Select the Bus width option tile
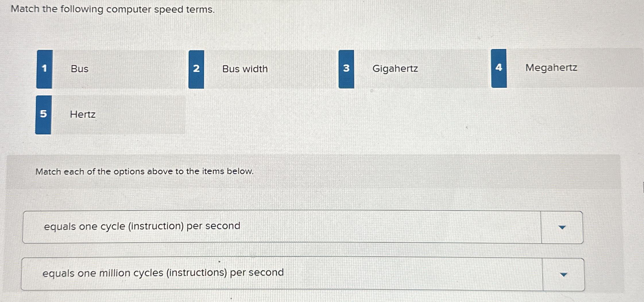This screenshot has width=644, height=302. click(x=245, y=69)
